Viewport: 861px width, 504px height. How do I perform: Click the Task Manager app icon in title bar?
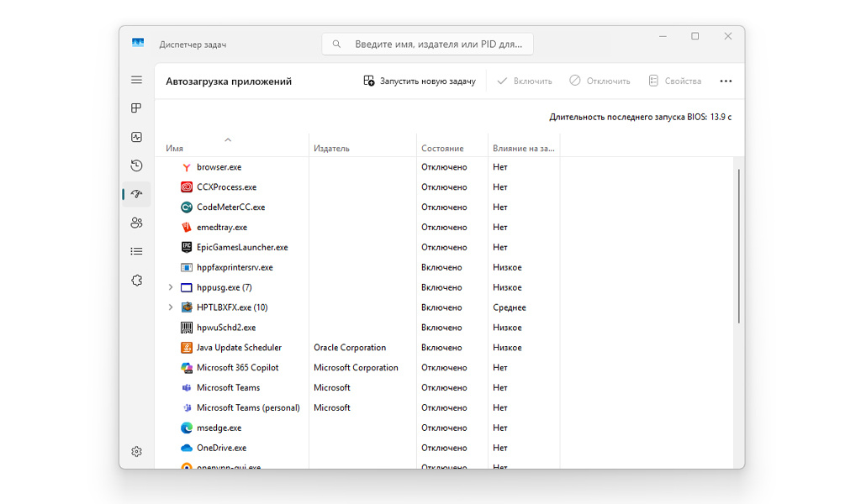click(138, 44)
